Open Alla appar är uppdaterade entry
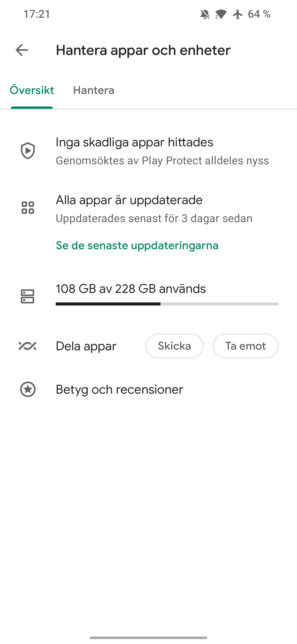Image resolution: width=297 pixels, height=644 pixels. pyautogui.click(x=129, y=200)
